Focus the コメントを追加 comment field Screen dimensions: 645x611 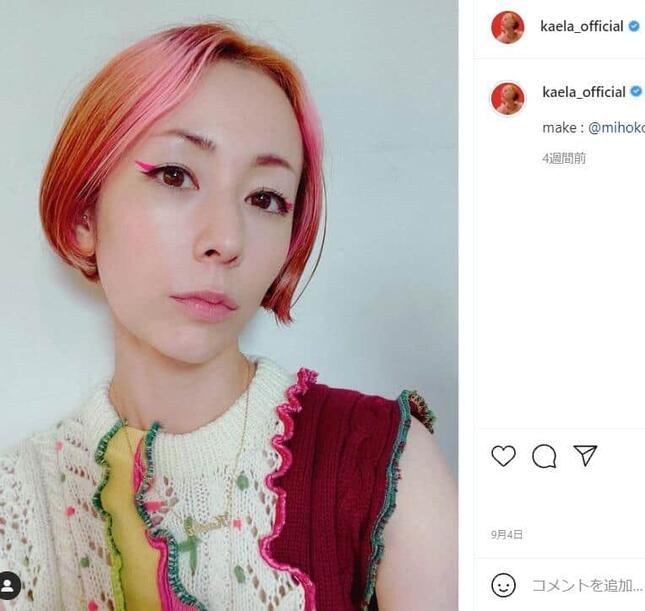(x=587, y=585)
